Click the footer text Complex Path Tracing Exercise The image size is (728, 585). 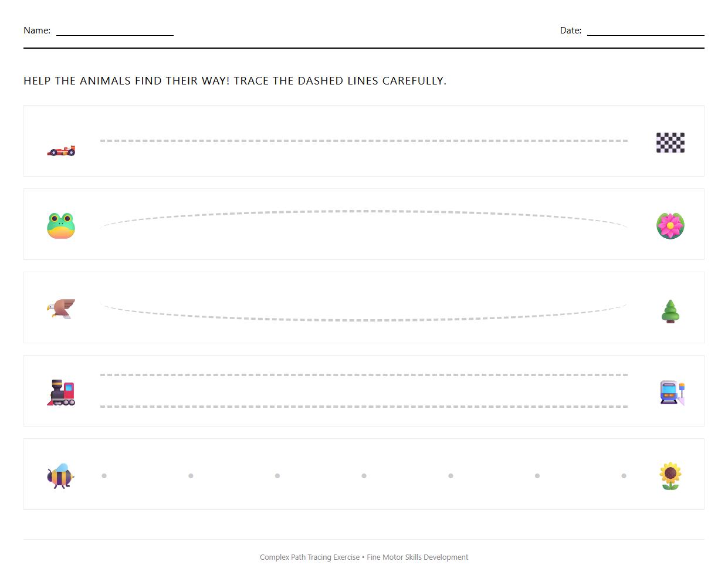(310, 557)
